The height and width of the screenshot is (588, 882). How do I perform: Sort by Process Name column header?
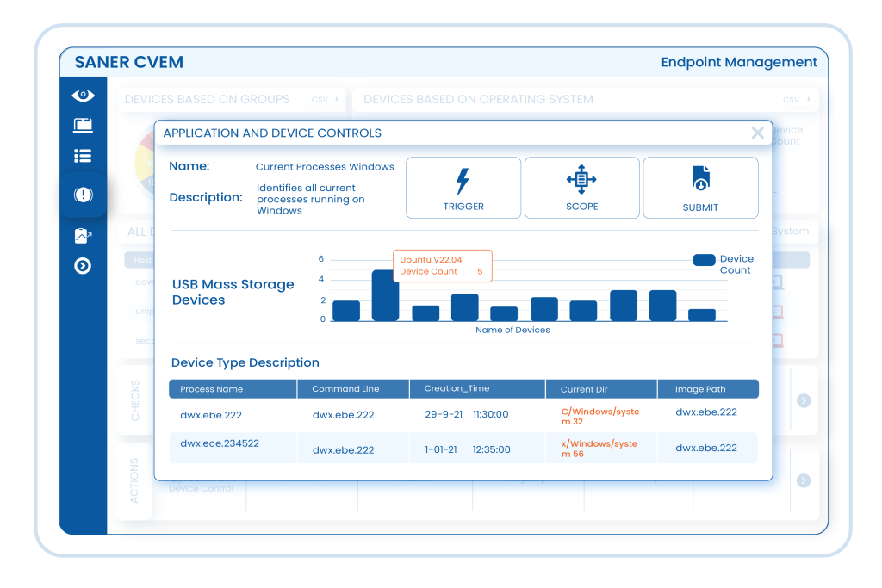tap(212, 389)
